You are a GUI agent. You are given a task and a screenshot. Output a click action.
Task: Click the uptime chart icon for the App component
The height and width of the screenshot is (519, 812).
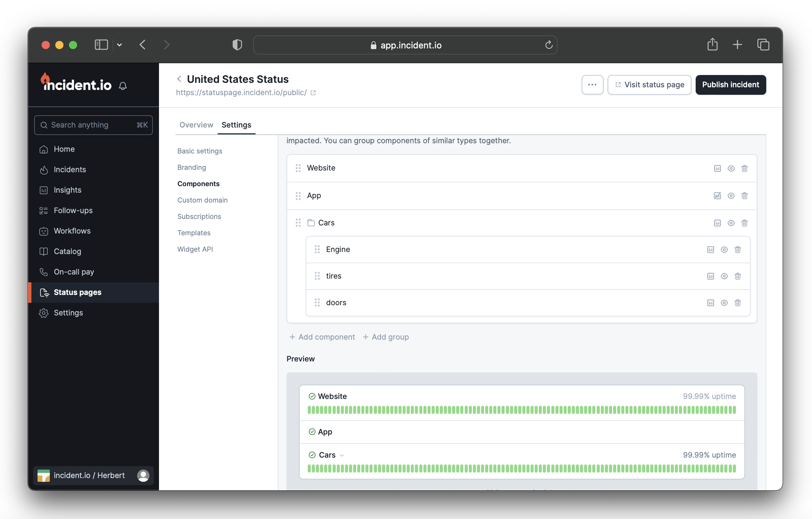coord(717,196)
